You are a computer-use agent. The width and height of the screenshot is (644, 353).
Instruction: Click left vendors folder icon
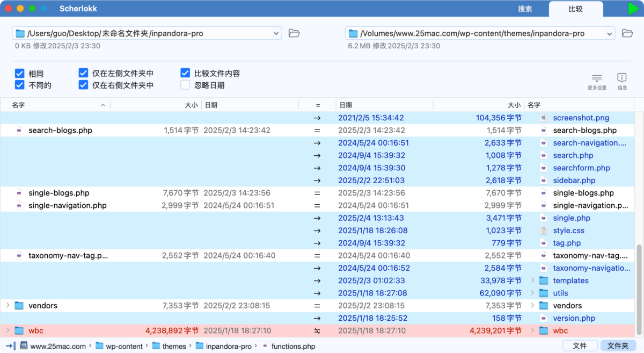[19, 305]
